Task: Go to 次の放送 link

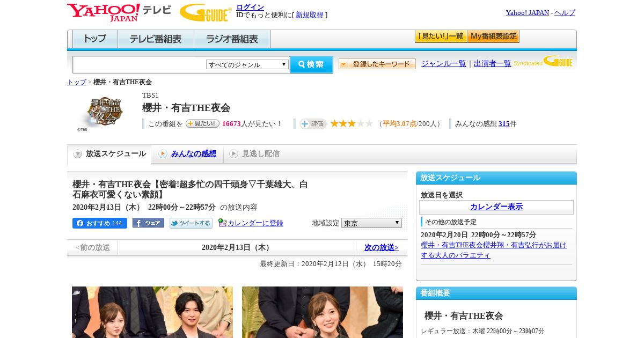Action: 382,247
